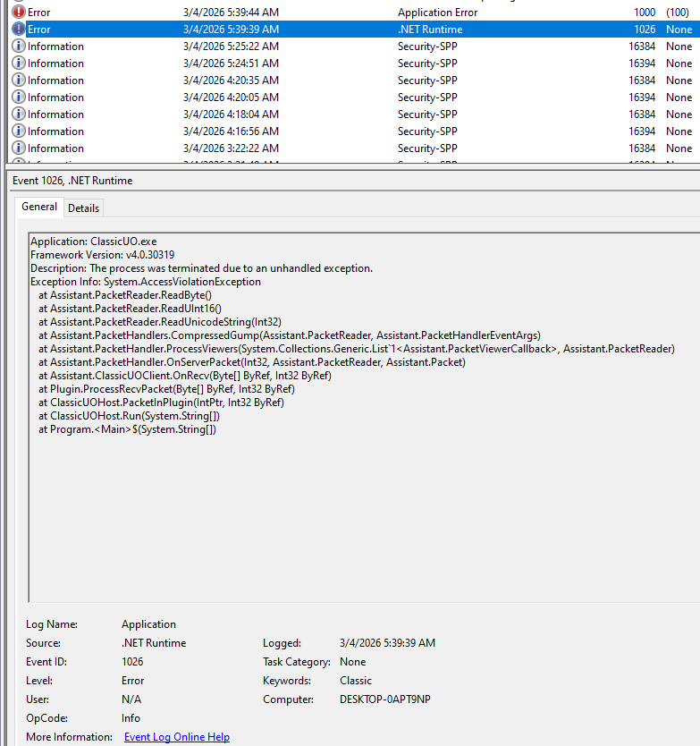
Task: Switch to the General tab
Action: 39,207
